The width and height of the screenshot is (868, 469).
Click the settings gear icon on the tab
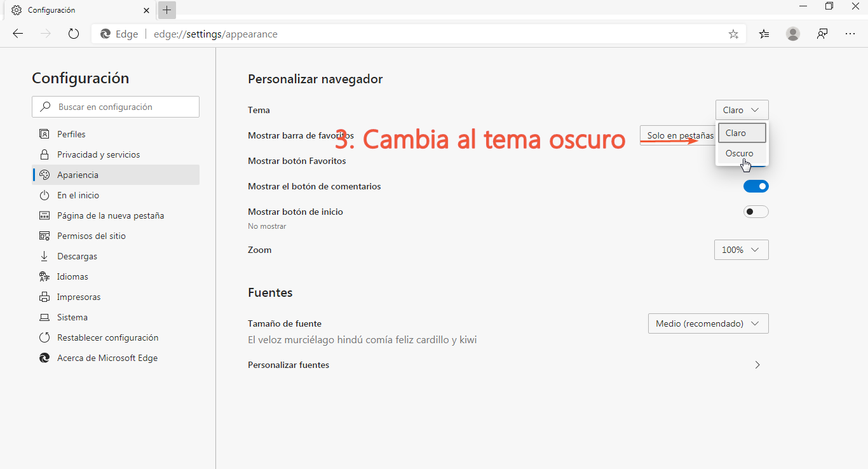[17, 10]
